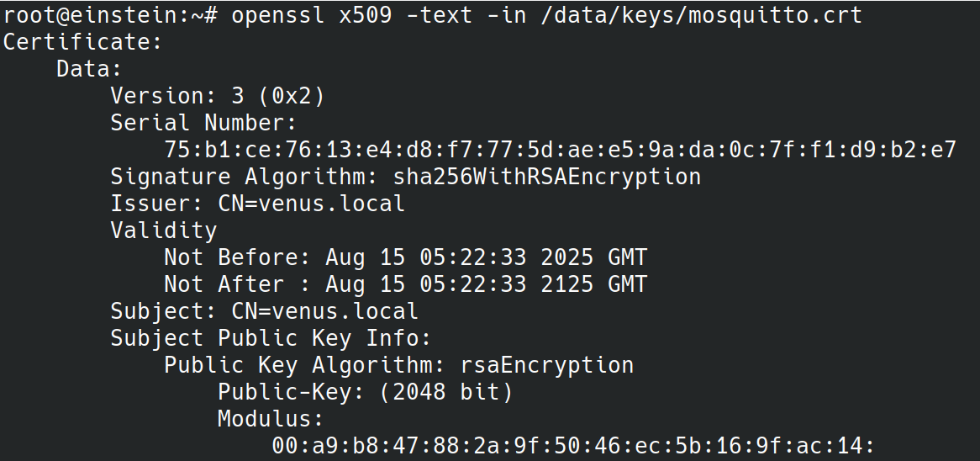Click the rsaEncryption algorithm text
This screenshot has height=461, width=980.
[547, 365]
